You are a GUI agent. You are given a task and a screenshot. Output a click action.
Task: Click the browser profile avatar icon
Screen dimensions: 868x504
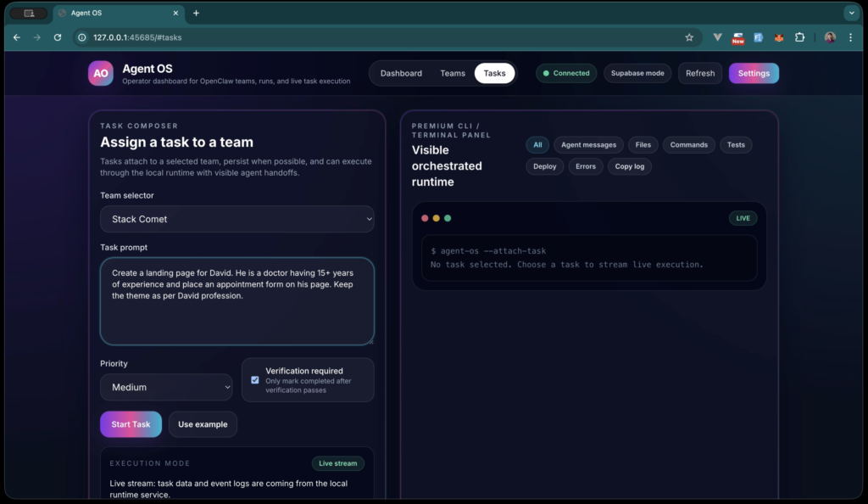pyautogui.click(x=829, y=37)
